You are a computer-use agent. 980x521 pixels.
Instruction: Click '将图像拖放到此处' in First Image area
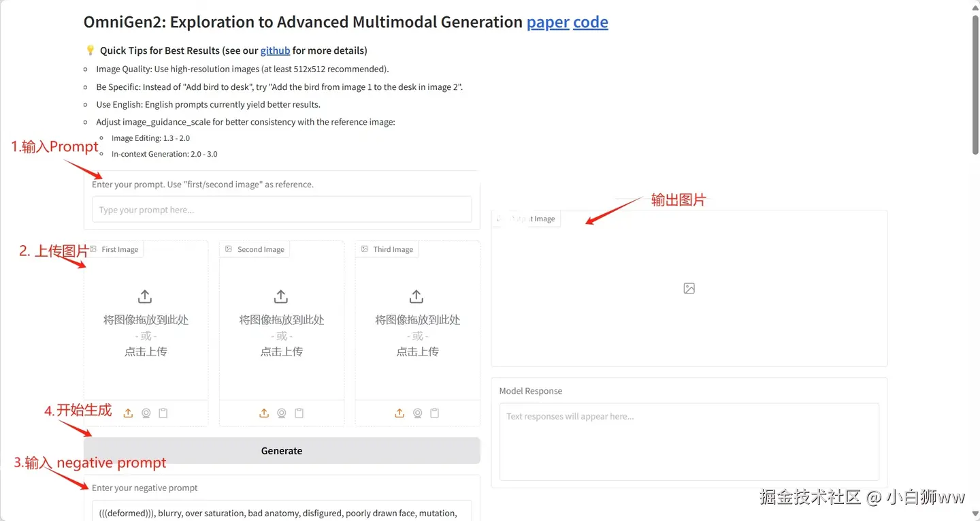146,319
